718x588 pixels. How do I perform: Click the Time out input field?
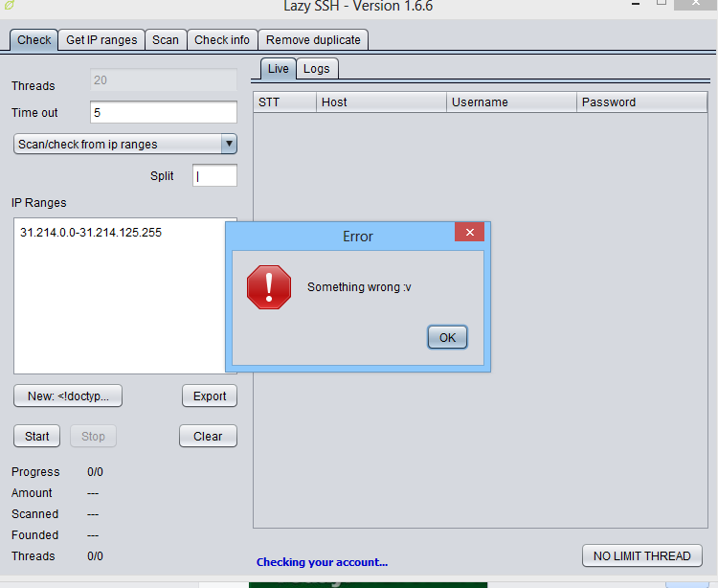(164, 112)
